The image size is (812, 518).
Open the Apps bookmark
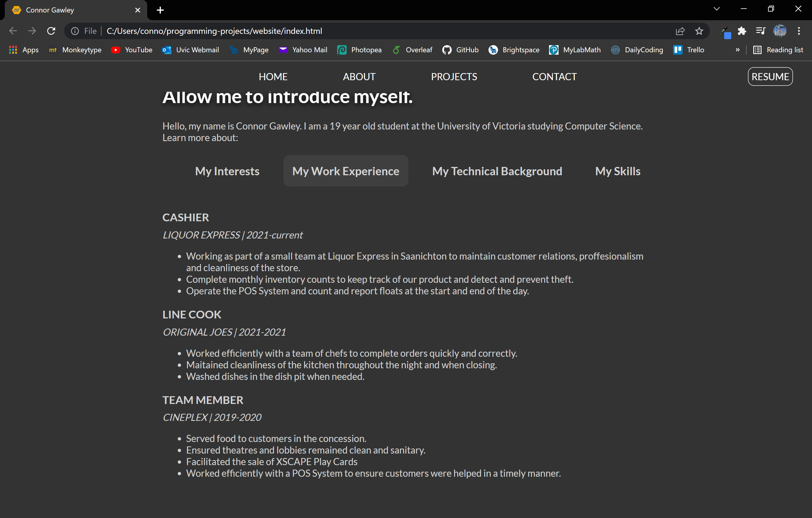pyautogui.click(x=24, y=50)
